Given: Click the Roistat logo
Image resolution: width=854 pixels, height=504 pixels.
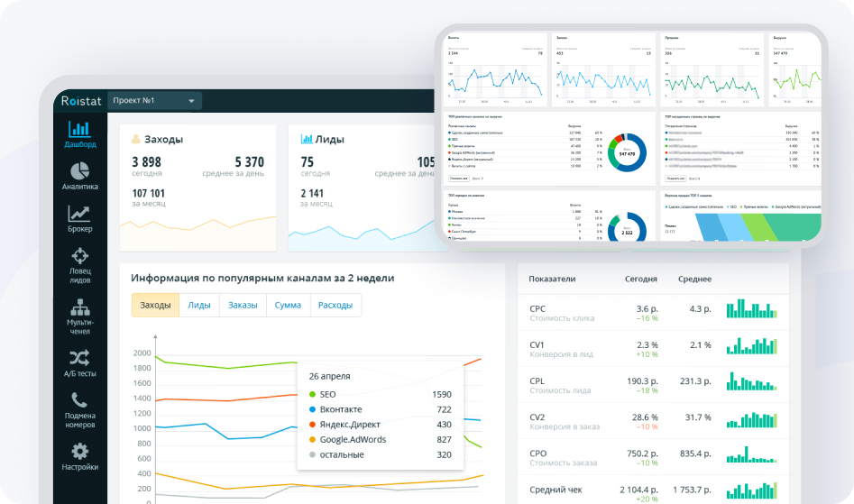Looking at the screenshot, I should click(81, 101).
